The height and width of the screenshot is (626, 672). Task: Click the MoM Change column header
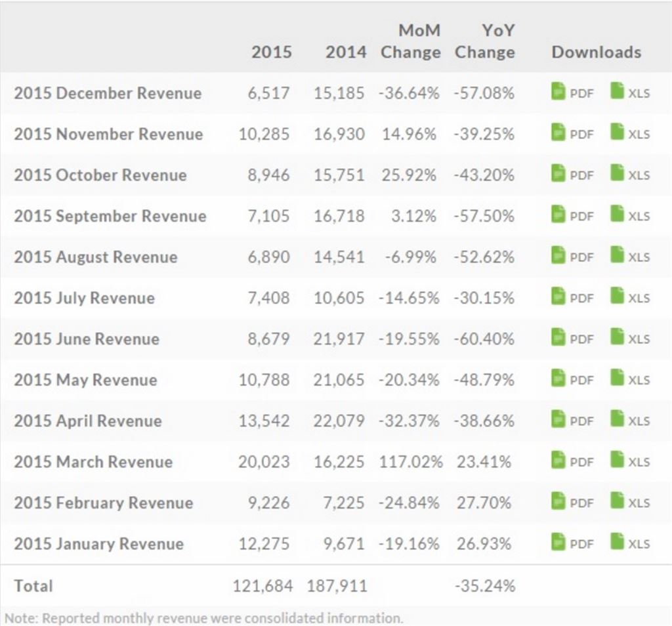pyautogui.click(x=411, y=41)
